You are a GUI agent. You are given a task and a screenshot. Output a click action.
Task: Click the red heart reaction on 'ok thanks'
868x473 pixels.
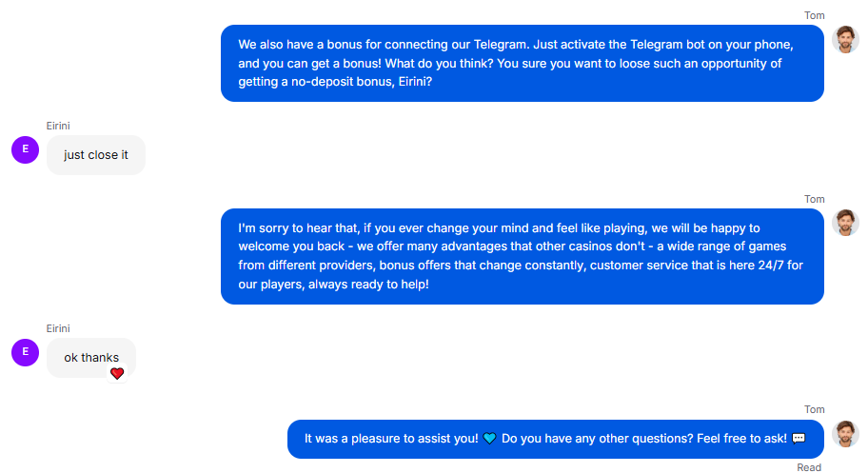[117, 373]
